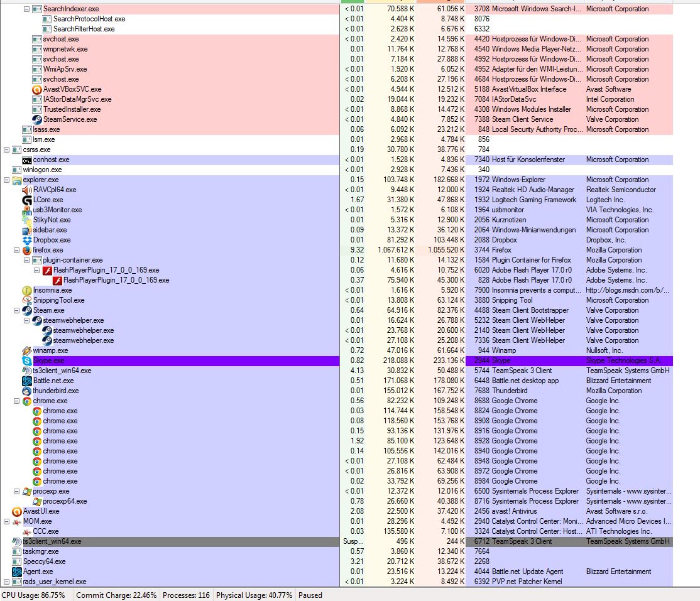Click icon of ts3client_win64.exe PID 5744
The image size is (700, 601).
tap(27, 371)
